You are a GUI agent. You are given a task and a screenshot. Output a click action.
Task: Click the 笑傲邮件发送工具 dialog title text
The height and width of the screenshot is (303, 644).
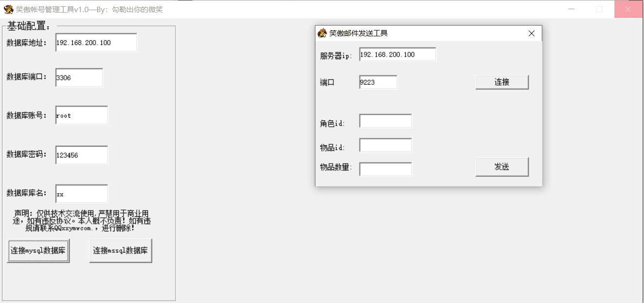coord(359,33)
